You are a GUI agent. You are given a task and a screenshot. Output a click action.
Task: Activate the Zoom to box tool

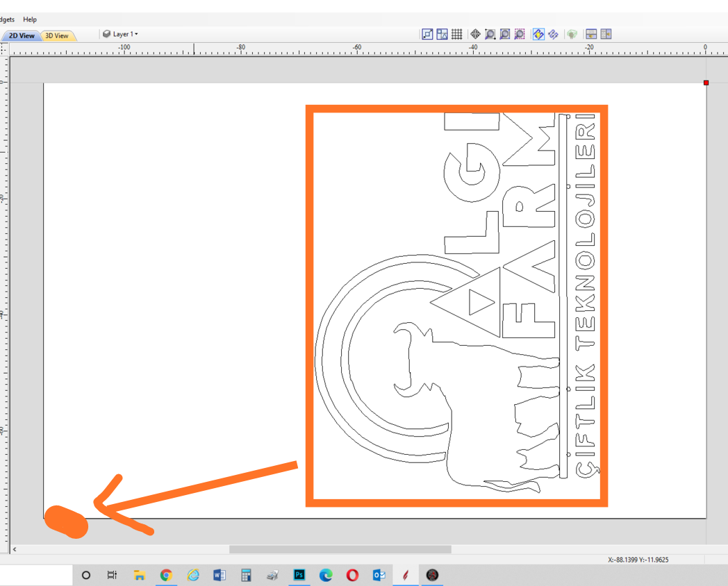point(490,34)
